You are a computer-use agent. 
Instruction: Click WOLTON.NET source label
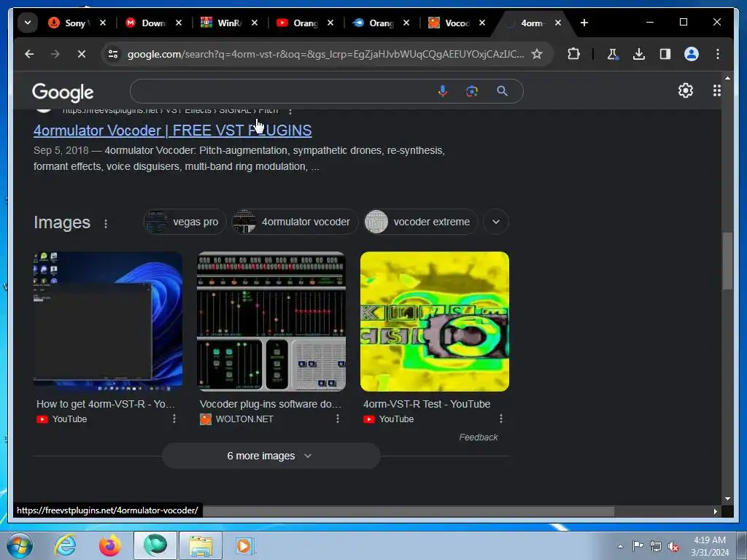[x=244, y=419]
